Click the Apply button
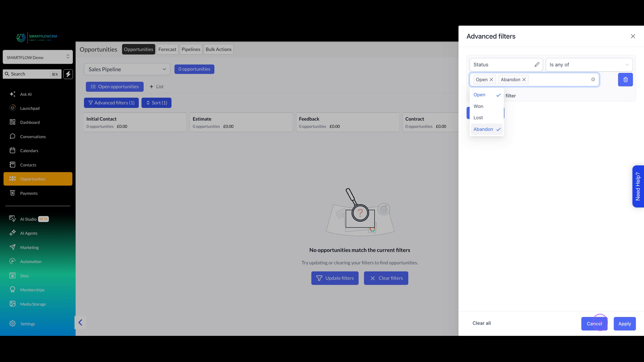This screenshot has height=362, width=644. tap(625, 324)
